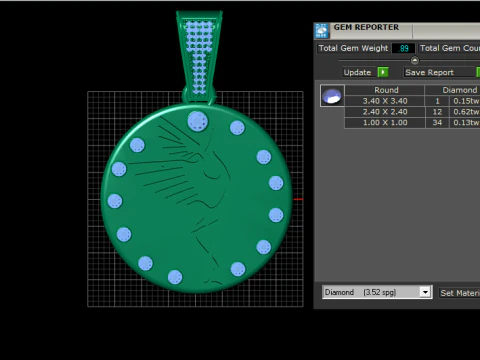Click the 0.15tw weight cell
Screen dimensions: 480x360
(465, 101)
